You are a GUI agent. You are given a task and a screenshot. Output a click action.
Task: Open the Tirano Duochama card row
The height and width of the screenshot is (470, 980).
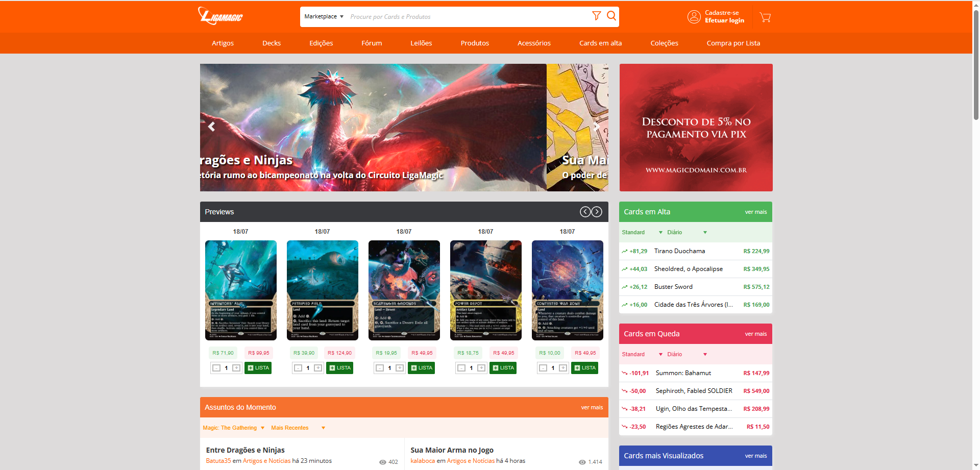(695, 251)
